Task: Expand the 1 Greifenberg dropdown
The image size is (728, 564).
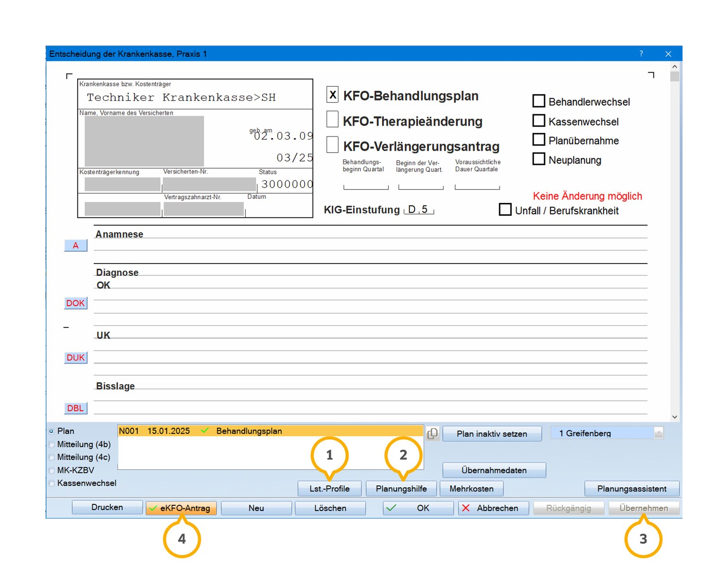Action: (x=658, y=433)
